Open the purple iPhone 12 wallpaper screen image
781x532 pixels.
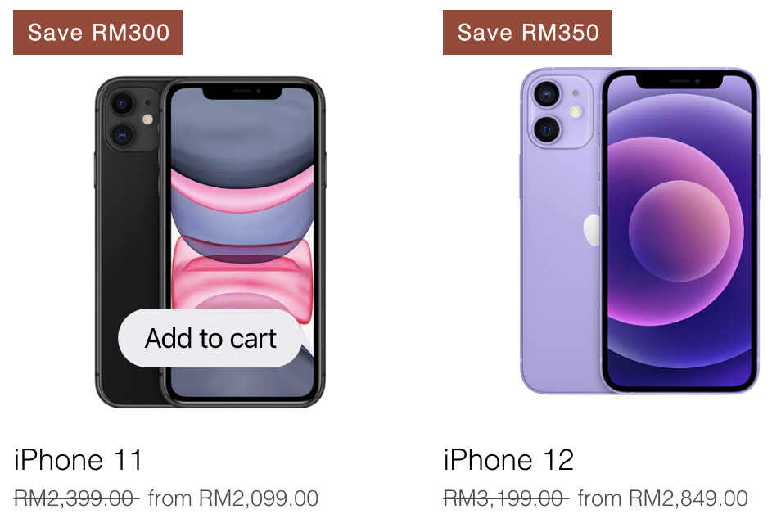pos(679,231)
